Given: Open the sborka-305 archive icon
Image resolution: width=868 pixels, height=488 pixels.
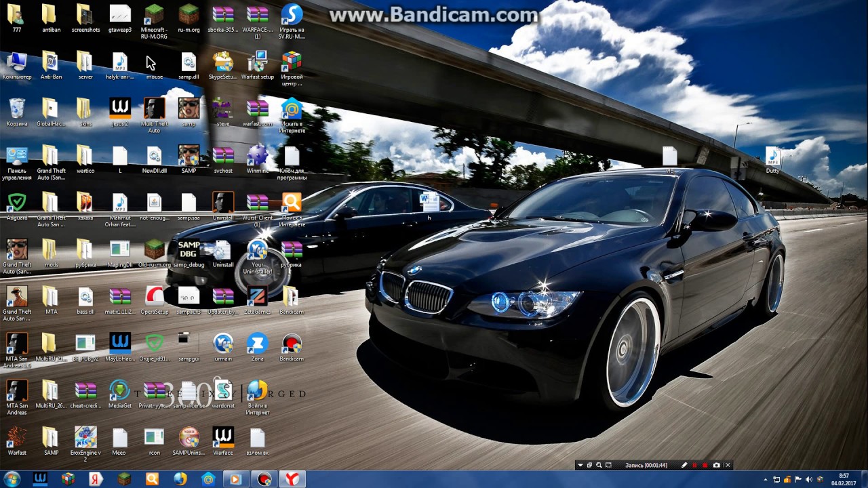Looking at the screenshot, I should [x=223, y=18].
